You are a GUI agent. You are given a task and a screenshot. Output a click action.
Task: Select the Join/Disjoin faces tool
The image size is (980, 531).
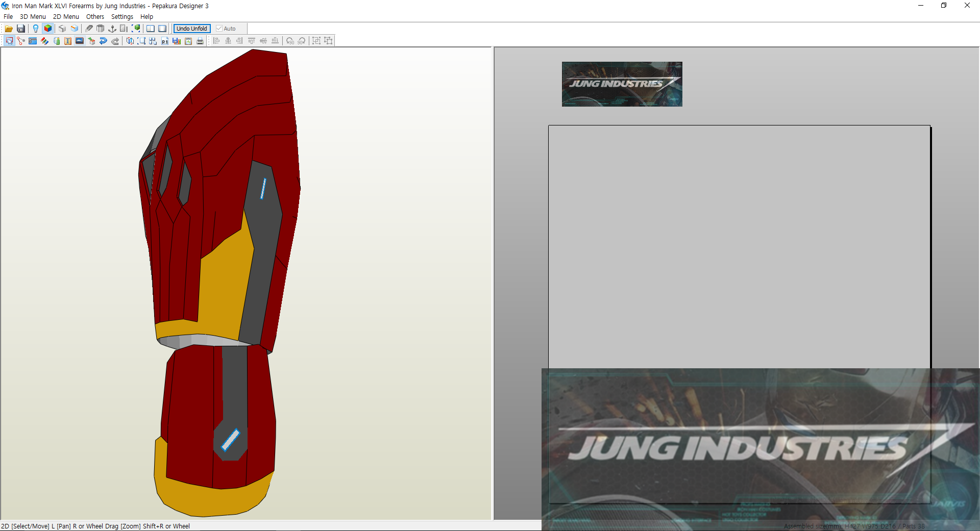point(21,41)
